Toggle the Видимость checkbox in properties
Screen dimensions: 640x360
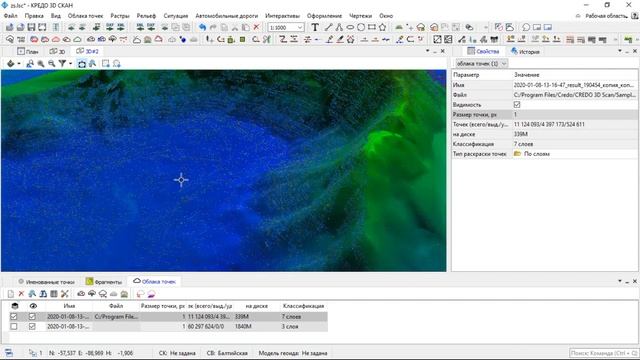coord(517,105)
